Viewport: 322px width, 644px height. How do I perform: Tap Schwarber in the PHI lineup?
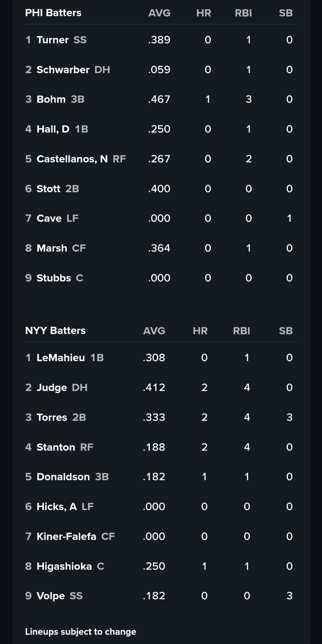[x=63, y=70]
